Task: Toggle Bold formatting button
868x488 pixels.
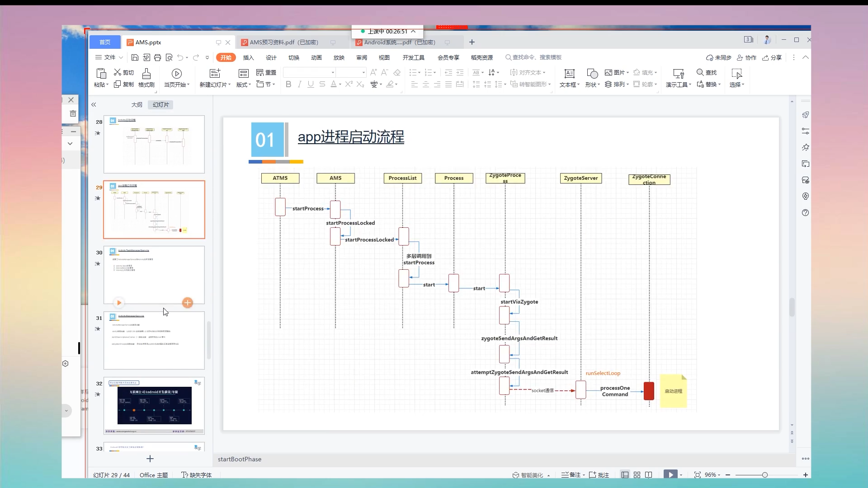Action: coord(288,84)
